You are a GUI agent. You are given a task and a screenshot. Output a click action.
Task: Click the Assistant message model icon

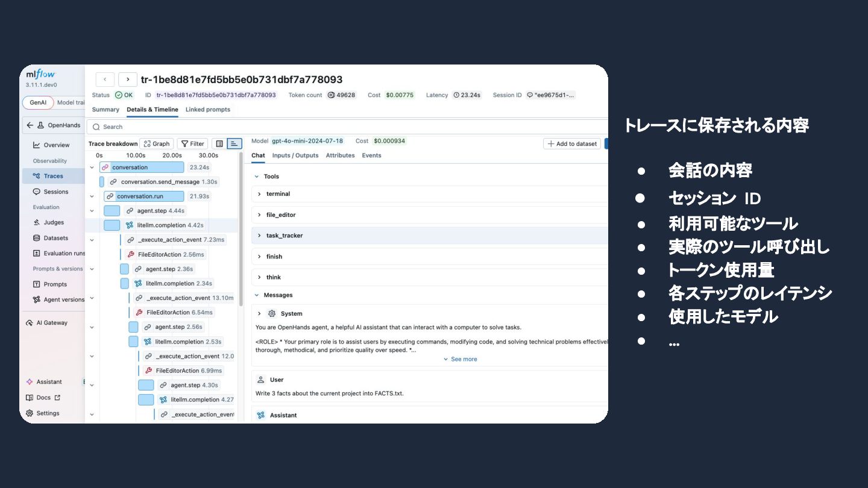click(x=260, y=415)
